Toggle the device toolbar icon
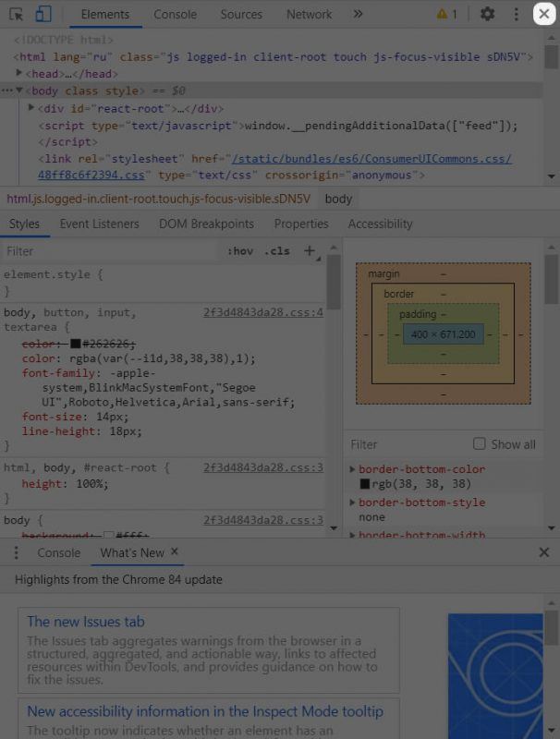Viewport: 560px width, 739px height. [43, 14]
